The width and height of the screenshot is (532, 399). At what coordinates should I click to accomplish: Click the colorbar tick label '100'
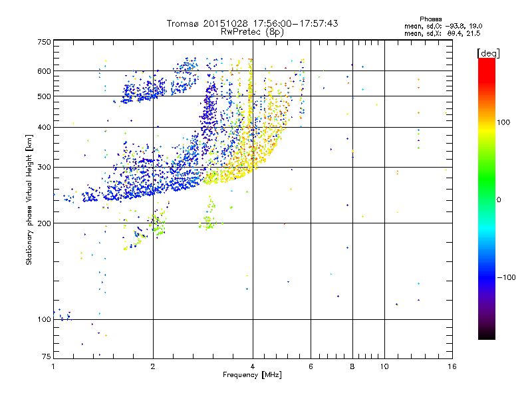[x=503, y=122]
